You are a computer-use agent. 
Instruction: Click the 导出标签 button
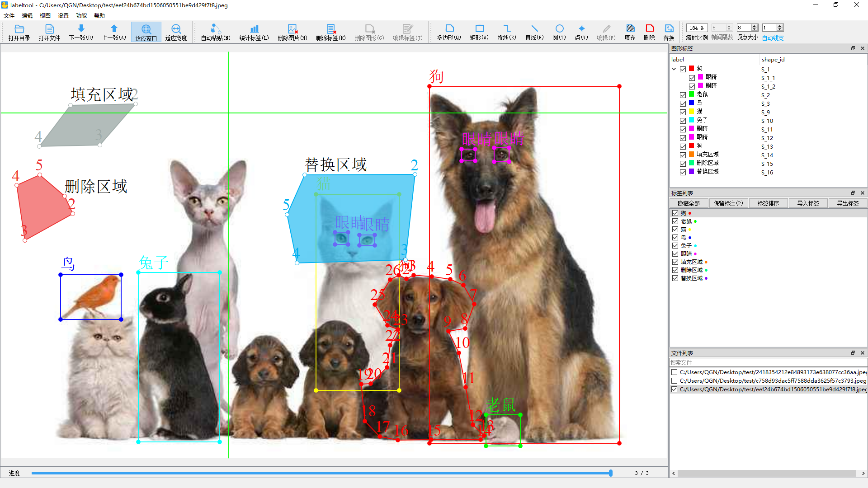click(848, 203)
